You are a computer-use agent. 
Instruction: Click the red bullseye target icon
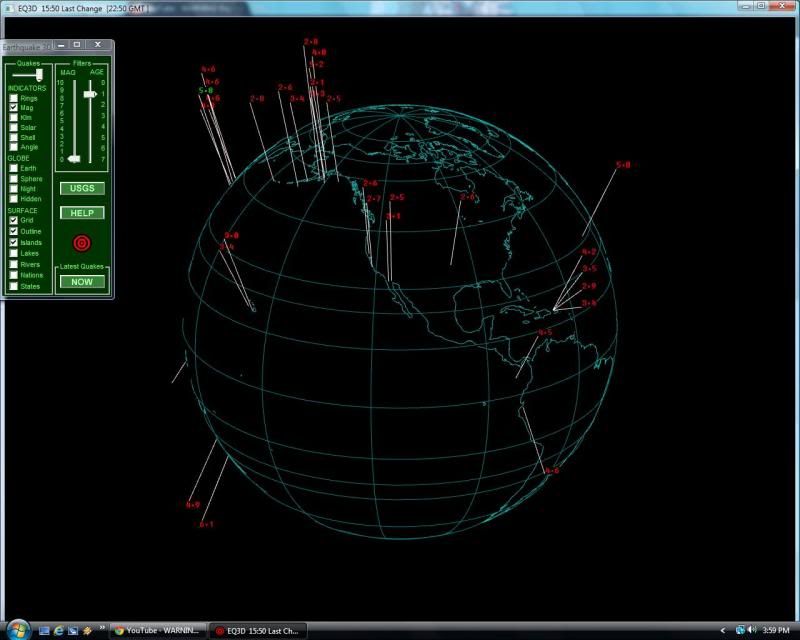pos(82,242)
